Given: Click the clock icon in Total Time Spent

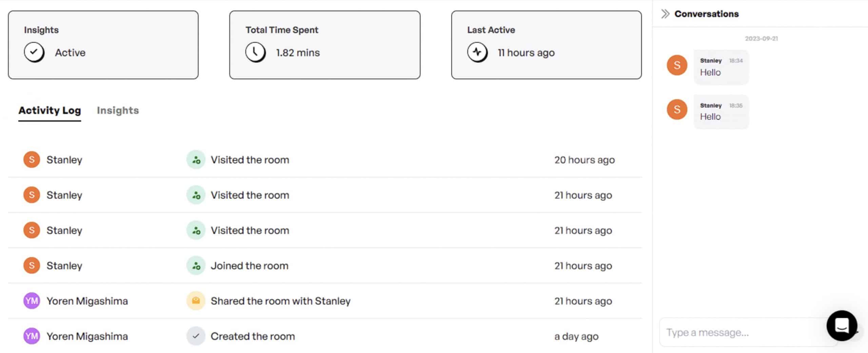Looking at the screenshot, I should pyautogui.click(x=255, y=52).
